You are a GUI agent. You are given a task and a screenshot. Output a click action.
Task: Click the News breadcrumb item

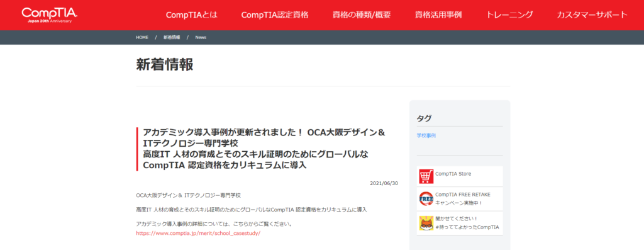pyautogui.click(x=201, y=37)
